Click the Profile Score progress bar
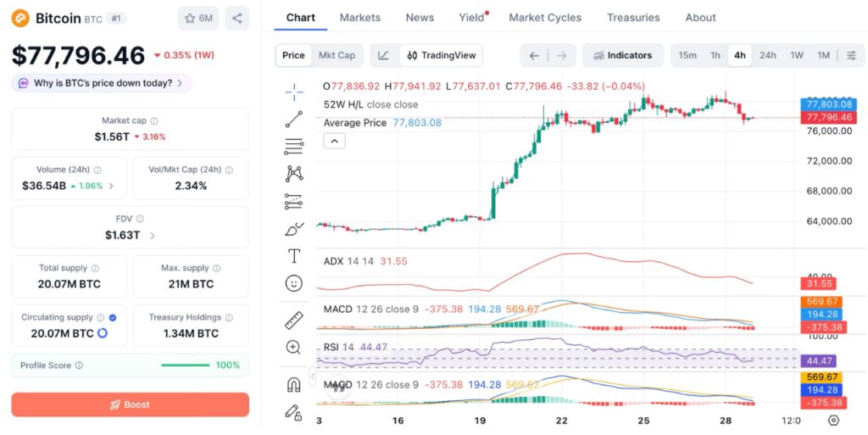Image resolution: width=868 pixels, height=435 pixels. 186,365
